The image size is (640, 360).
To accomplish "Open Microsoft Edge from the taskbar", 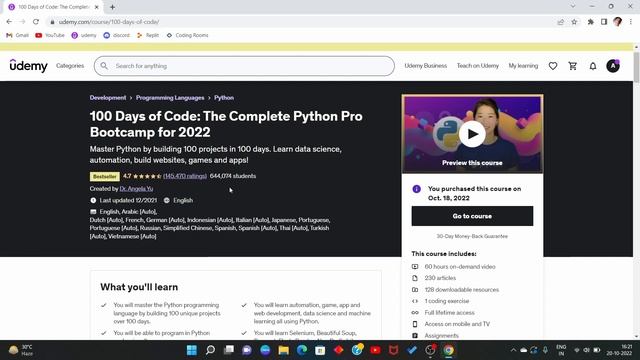I will [302, 350].
